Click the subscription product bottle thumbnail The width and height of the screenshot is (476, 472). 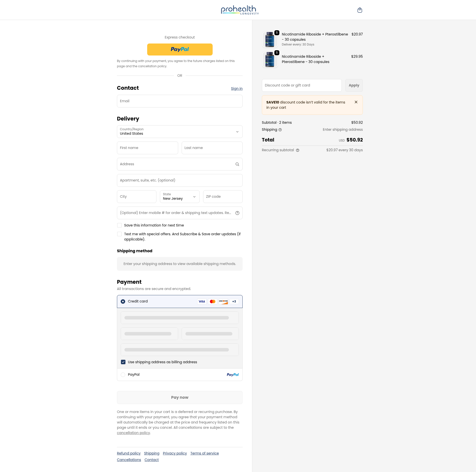(270, 39)
